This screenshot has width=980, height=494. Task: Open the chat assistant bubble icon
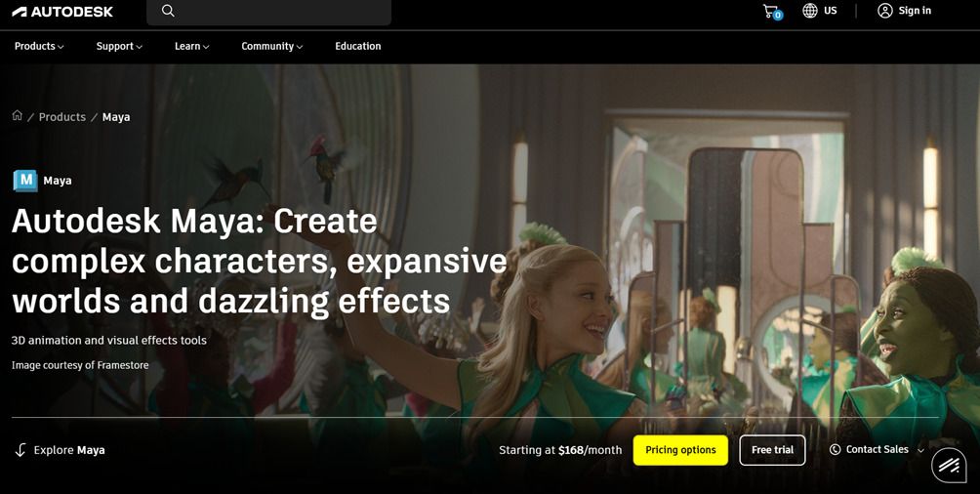[x=949, y=466]
